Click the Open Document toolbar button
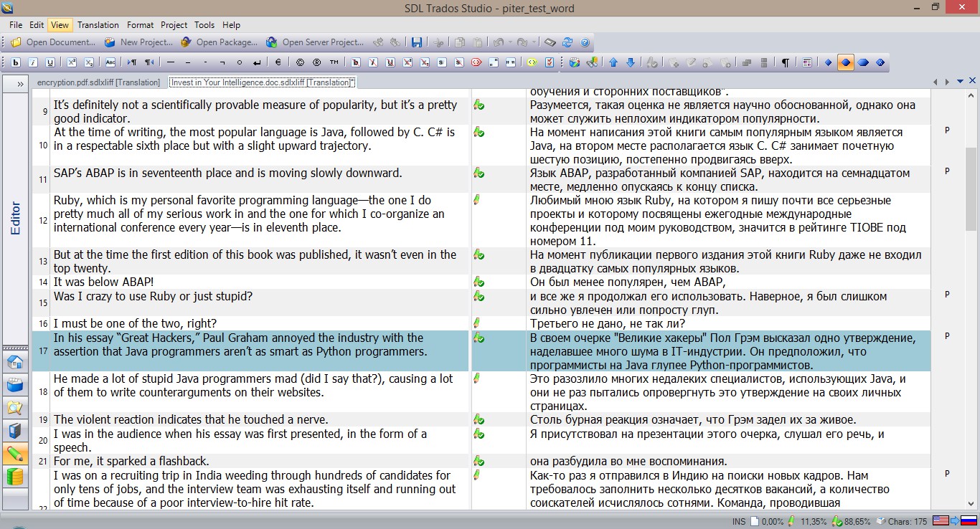Screen dimensions: 980x529 pyautogui.click(x=53, y=42)
